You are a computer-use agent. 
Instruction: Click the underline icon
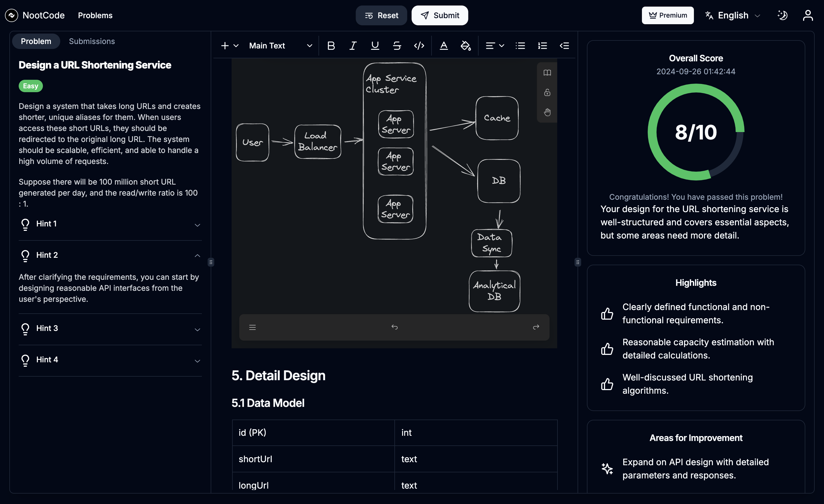(375, 46)
